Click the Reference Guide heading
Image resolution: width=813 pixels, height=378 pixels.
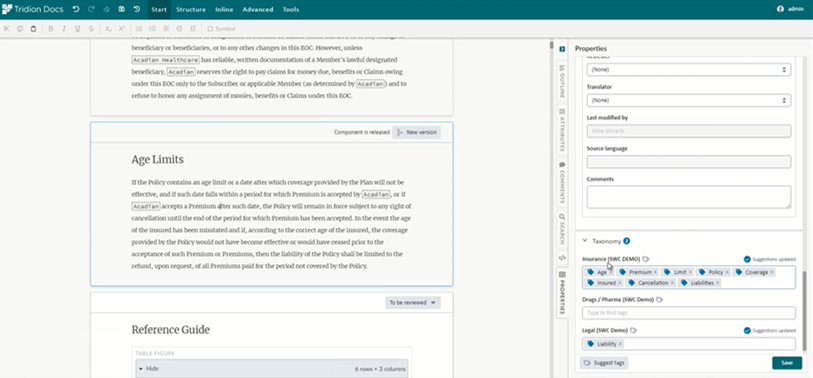tap(171, 330)
